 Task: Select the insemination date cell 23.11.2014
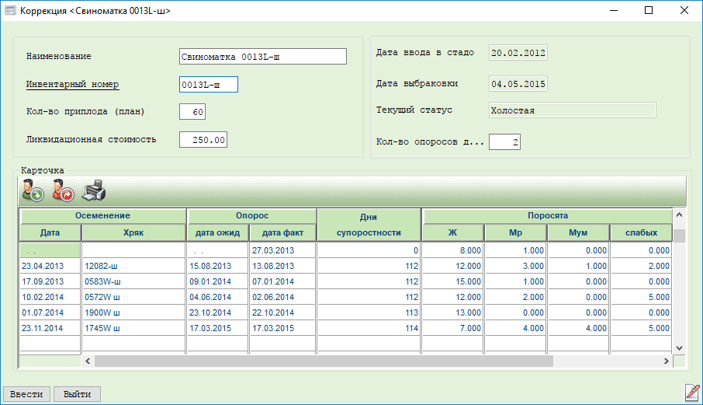pyautogui.click(x=50, y=327)
